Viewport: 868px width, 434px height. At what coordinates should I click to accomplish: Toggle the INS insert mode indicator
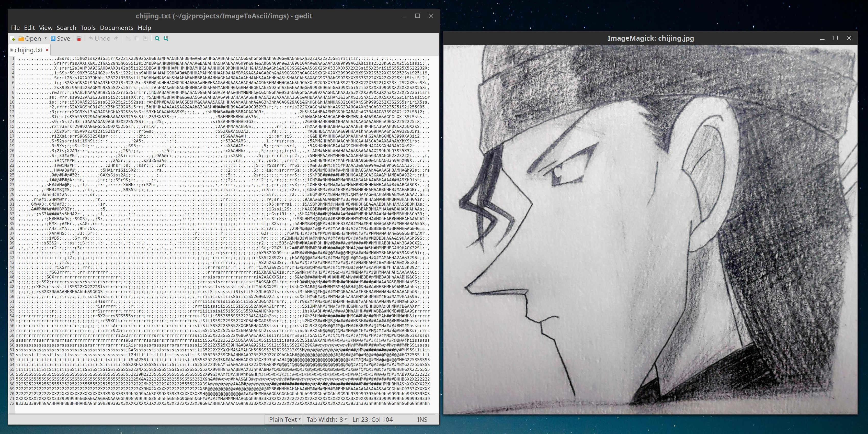point(422,419)
